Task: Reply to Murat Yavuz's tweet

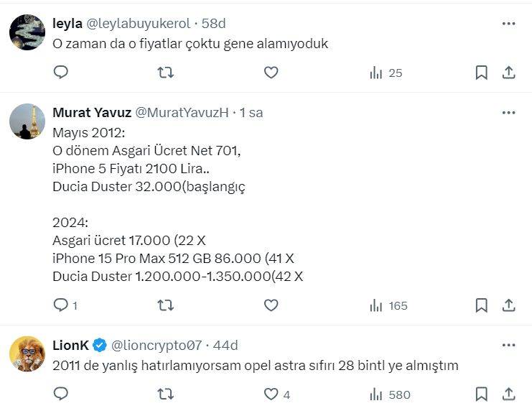Action: (x=61, y=305)
